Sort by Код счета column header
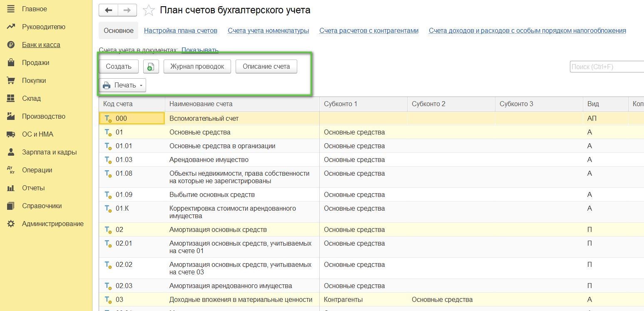The height and width of the screenshot is (311, 644). click(x=118, y=104)
